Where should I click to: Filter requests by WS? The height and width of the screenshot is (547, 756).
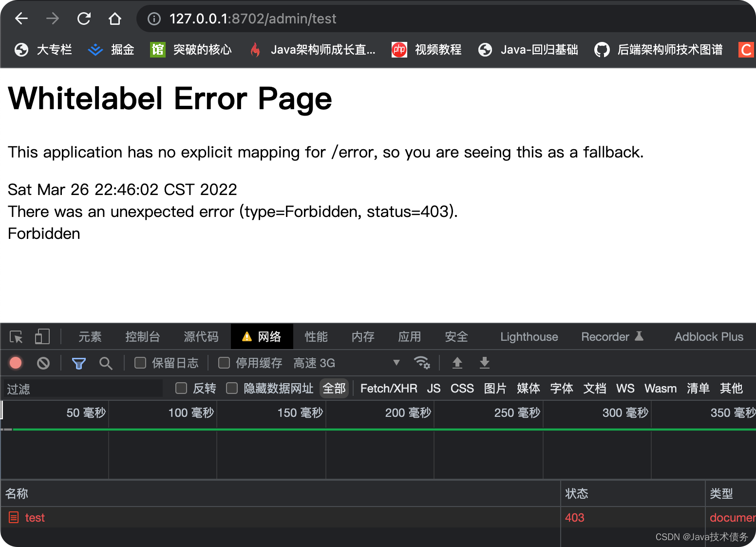pos(625,389)
